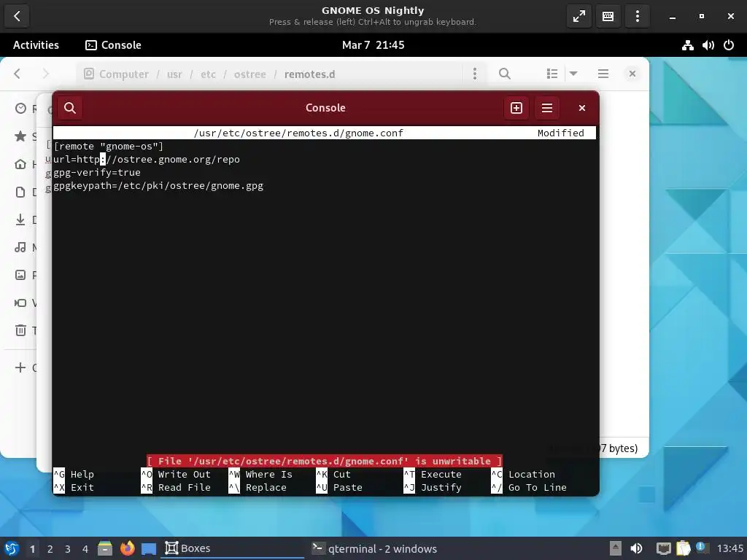The height and width of the screenshot is (560, 747).
Task: Click nano's ^/ Go To Line shortcut
Action: (x=529, y=488)
